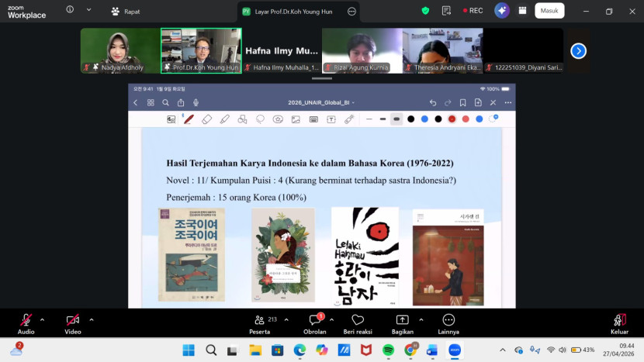Expand the arrow next to Peserta
Screen dimensions: 644x362
(x=286, y=319)
